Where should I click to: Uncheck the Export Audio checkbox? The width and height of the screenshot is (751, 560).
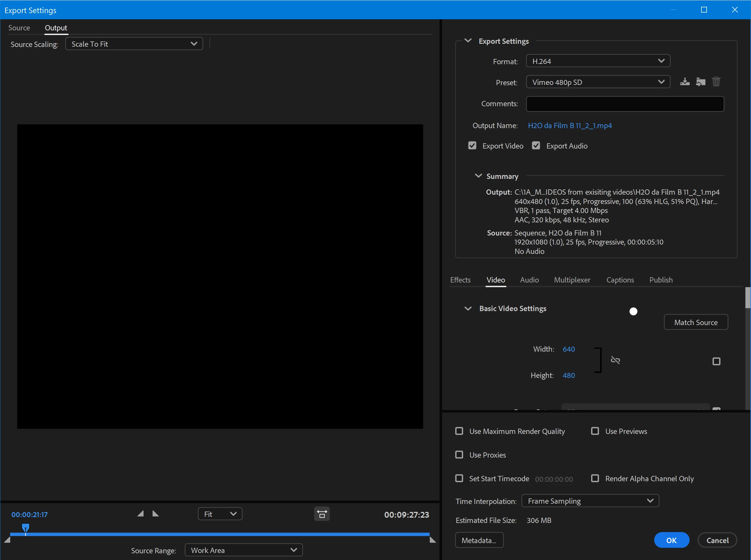(x=536, y=146)
